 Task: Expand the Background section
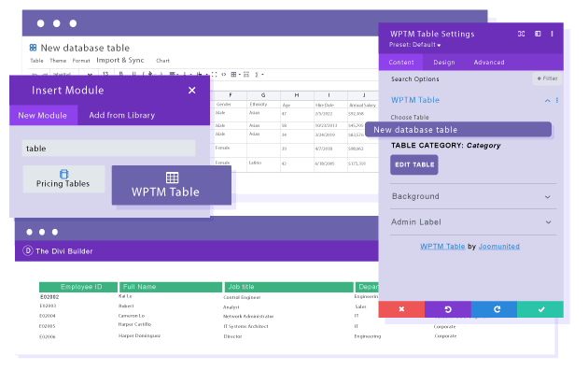473,196
